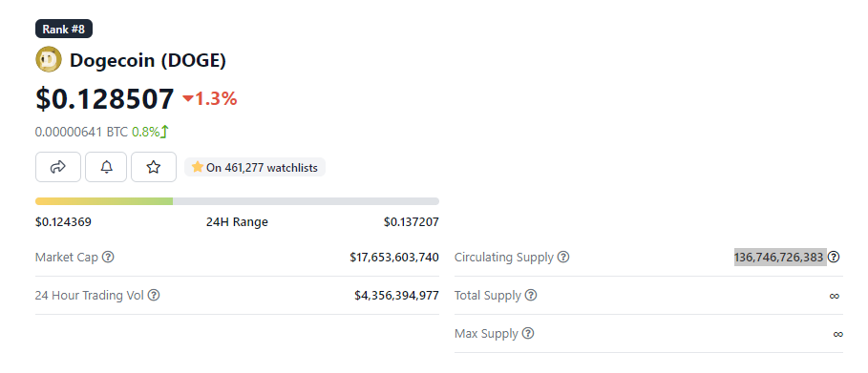Toggle the star favorite button

coord(154,167)
